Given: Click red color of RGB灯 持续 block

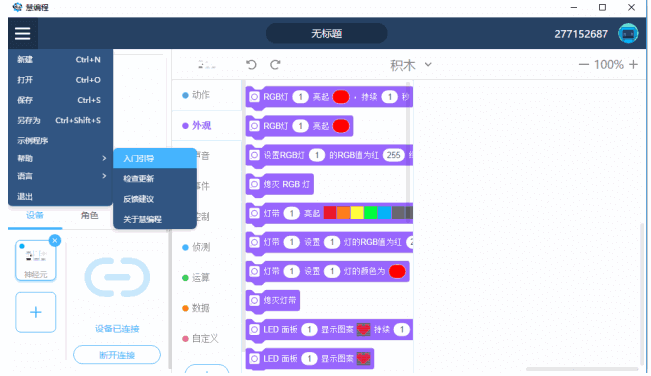Looking at the screenshot, I should pyautogui.click(x=341, y=97).
